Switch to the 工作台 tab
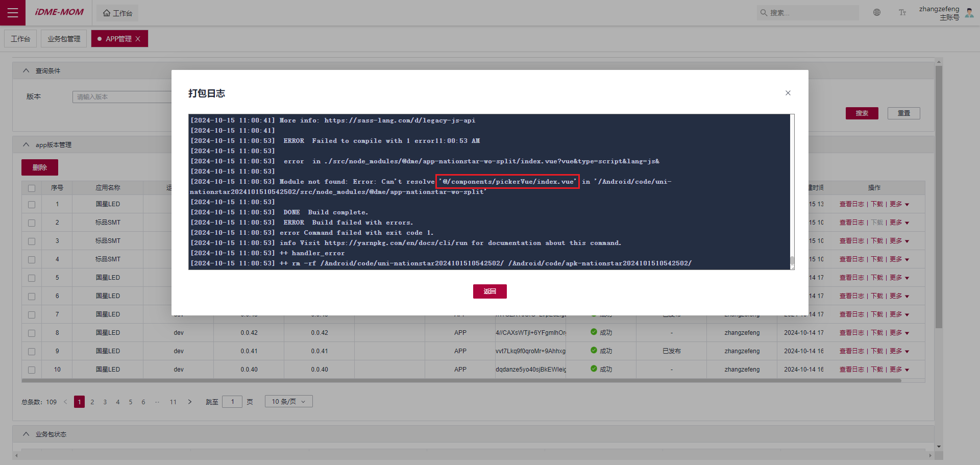 [20, 39]
